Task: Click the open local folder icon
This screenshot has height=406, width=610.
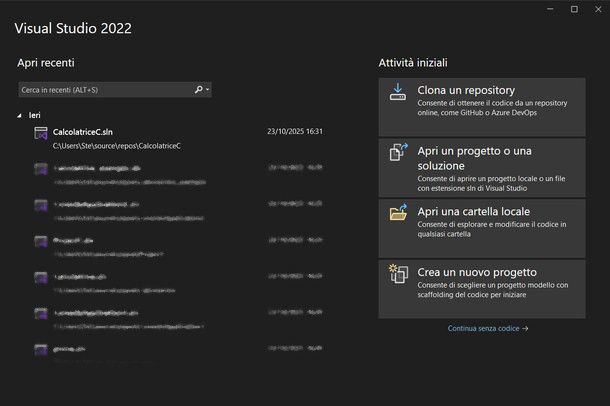Action: coord(398,212)
